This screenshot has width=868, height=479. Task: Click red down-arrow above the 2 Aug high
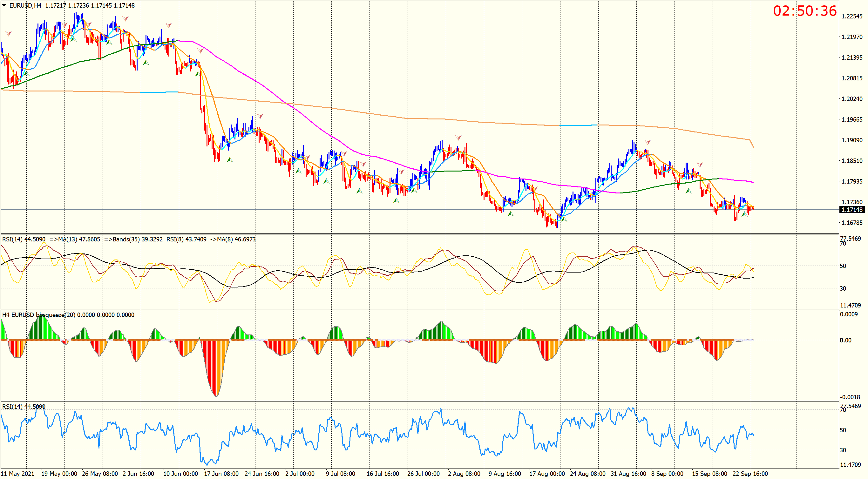pos(458,138)
